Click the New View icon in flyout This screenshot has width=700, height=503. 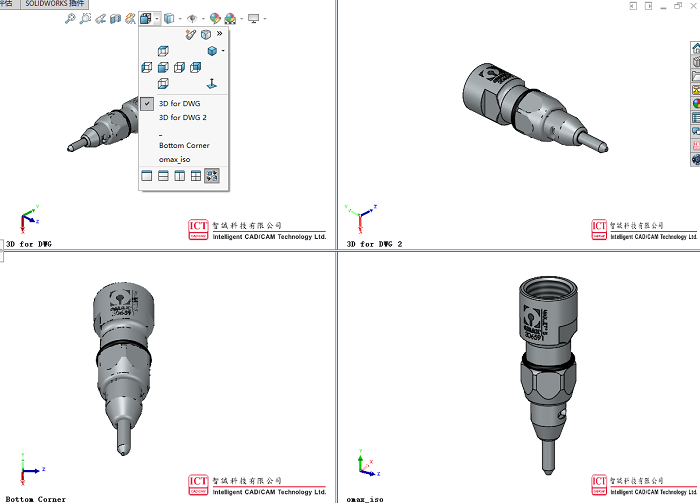tap(191, 34)
